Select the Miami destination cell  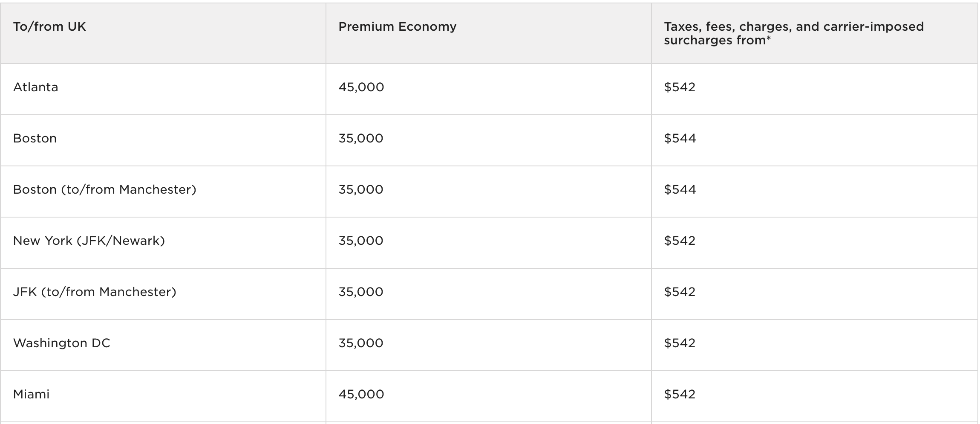coord(32,395)
